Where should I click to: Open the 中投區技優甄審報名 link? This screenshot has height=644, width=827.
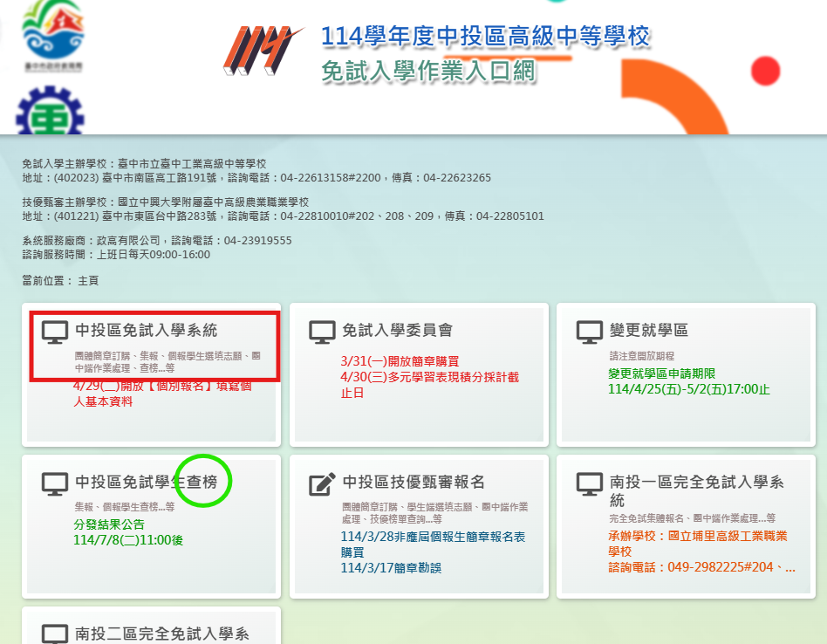[x=413, y=482]
